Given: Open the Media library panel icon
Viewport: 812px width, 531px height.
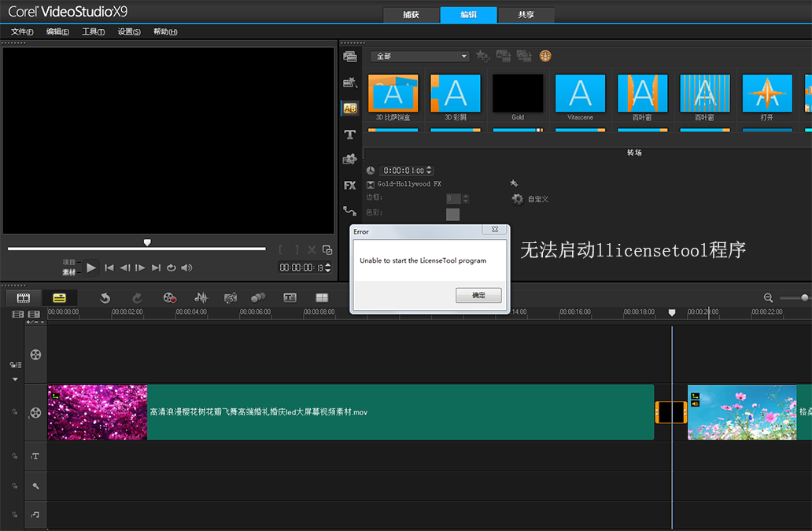Looking at the screenshot, I should (350, 57).
